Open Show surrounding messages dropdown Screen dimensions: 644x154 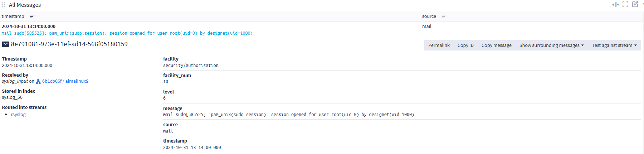point(551,45)
